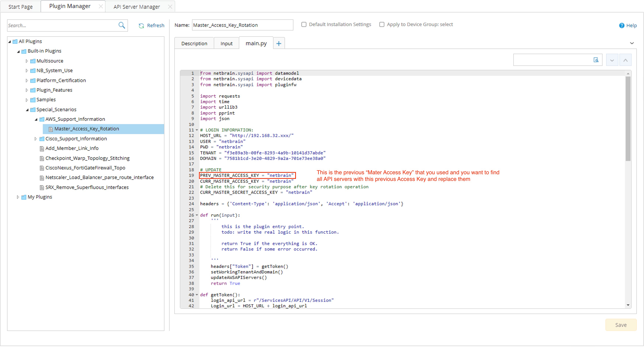Click the find-in-code magnifier icon
The height and width of the screenshot is (347, 644).
596,60
